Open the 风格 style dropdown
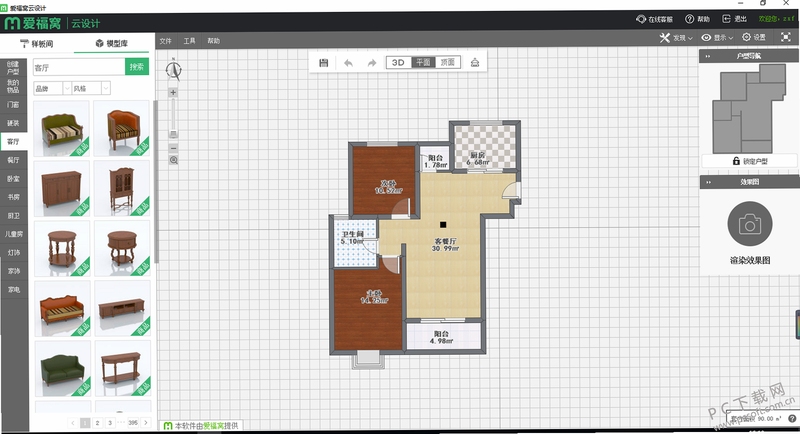800x434 pixels. tap(91, 88)
